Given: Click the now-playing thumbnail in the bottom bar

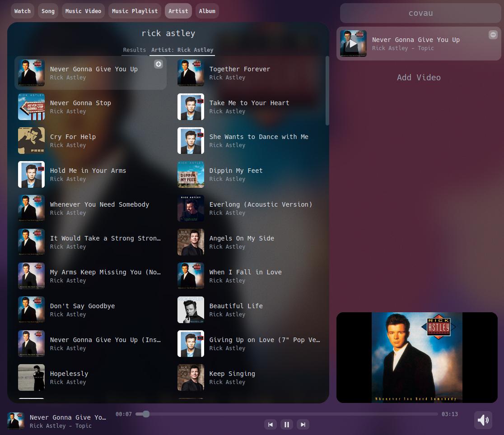Looking at the screenshot, I should [16, 421].
